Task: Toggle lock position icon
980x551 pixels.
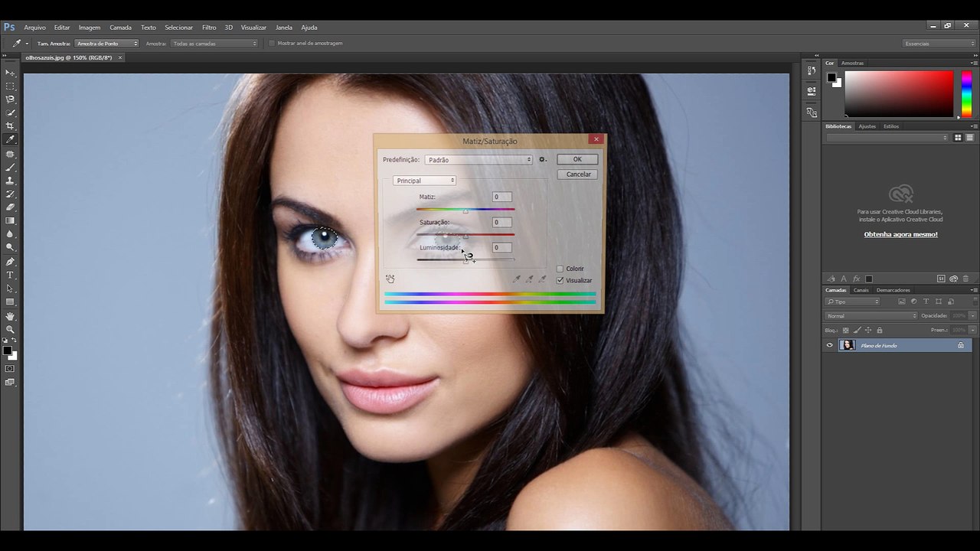Action: point(868,330)
